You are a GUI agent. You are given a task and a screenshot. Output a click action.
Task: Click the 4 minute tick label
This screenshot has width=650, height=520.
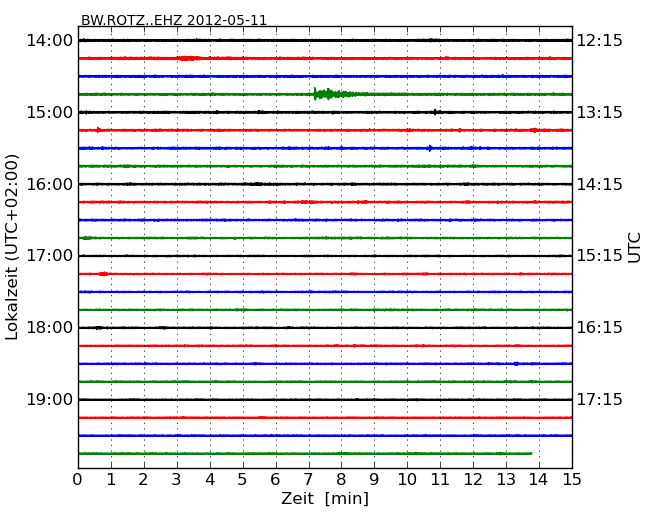coord(210,480)
